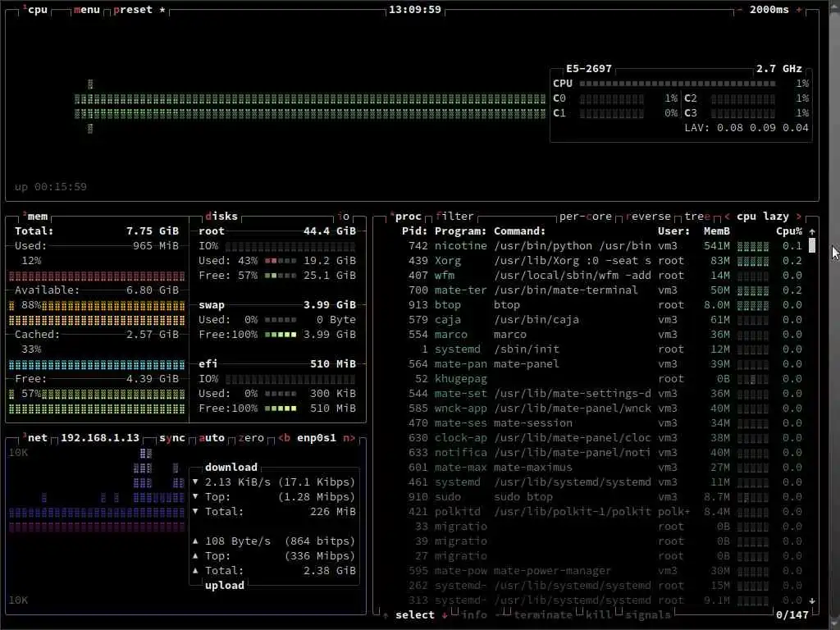Click the process count 0/147
Viewport: 840px width, 630px height.
tap(792, 615)
